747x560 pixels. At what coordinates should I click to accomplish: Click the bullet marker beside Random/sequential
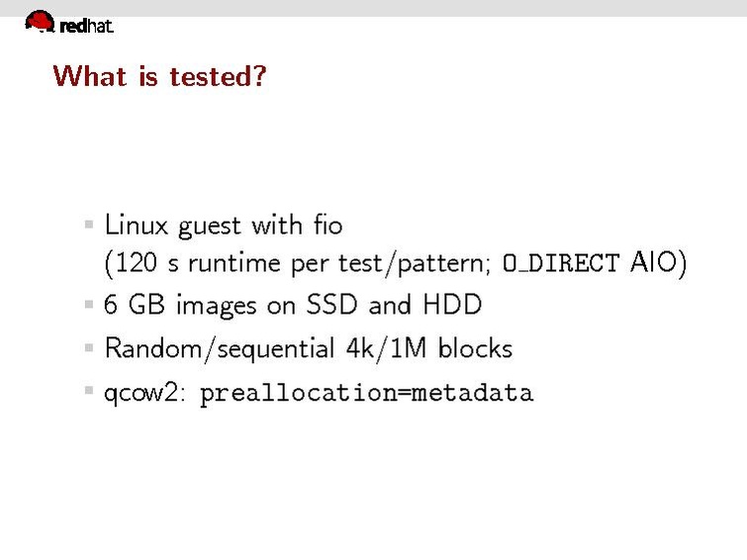(90, 348)
